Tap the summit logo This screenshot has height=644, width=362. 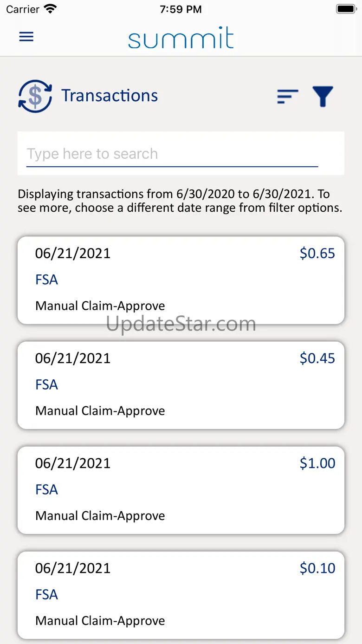tap(181, 38)
